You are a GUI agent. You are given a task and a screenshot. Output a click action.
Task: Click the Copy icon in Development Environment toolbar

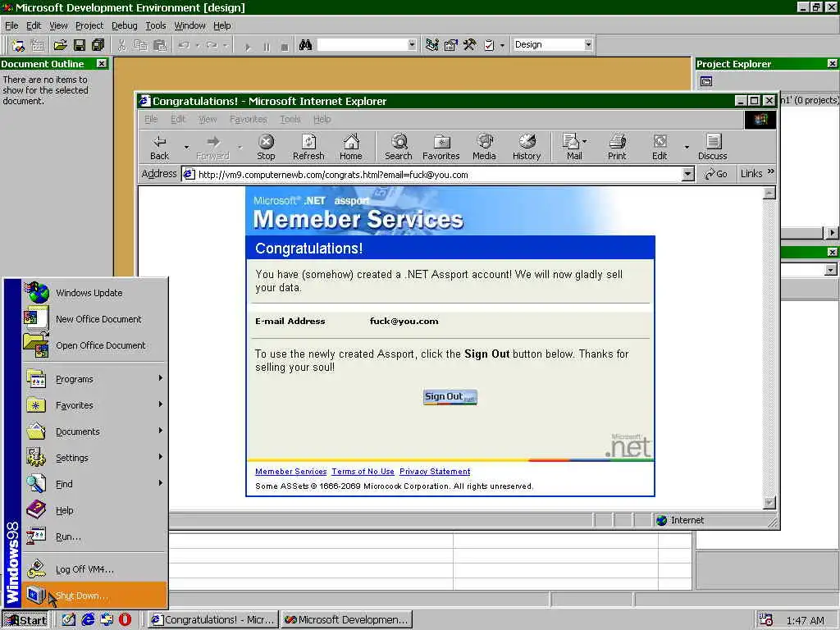[140, 45]
